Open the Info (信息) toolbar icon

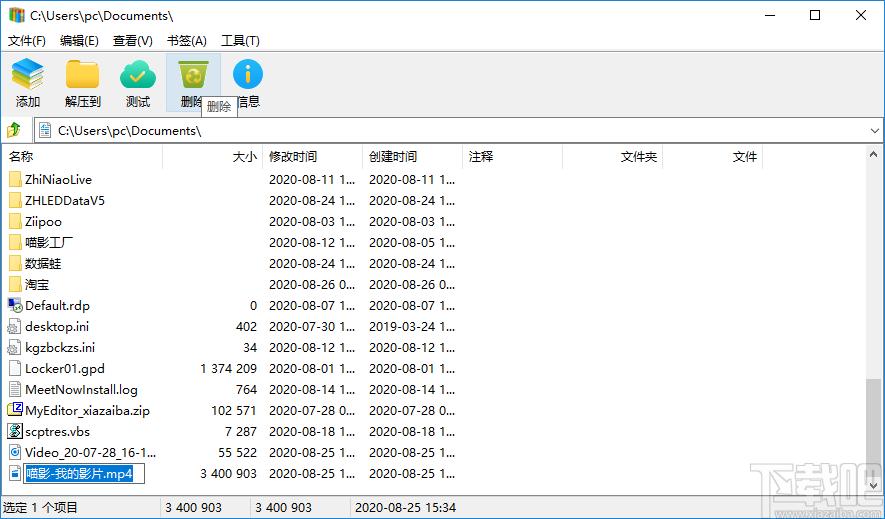click(x=248, y=74)
